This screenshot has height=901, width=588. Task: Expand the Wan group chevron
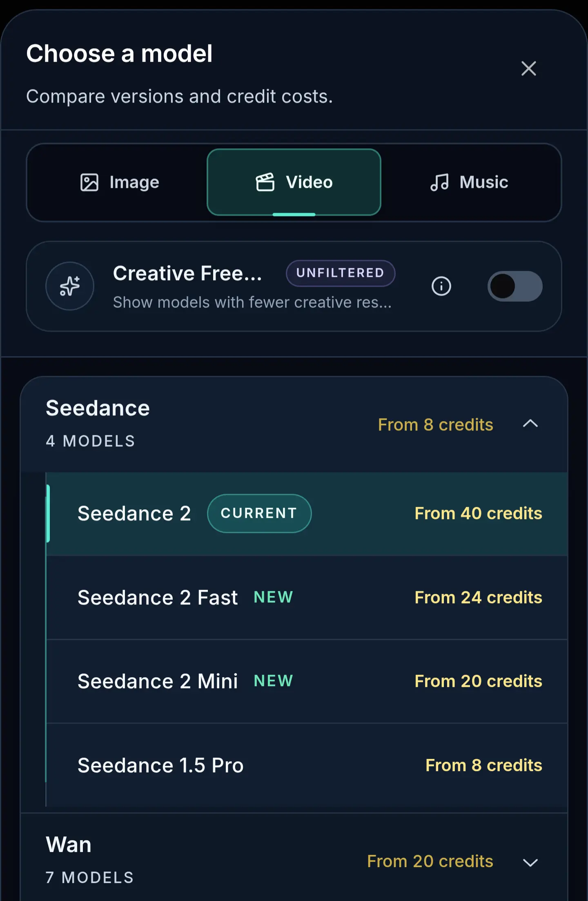point(530,863)
